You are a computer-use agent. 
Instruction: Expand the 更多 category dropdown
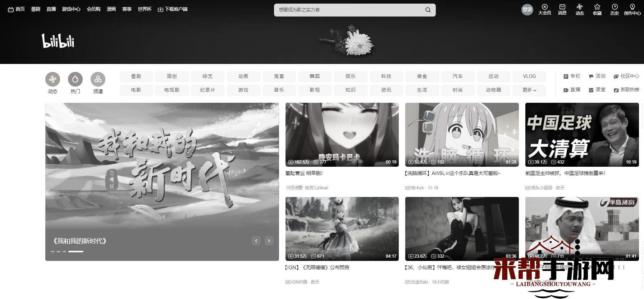pyautogui.click(x=529, y=90)
